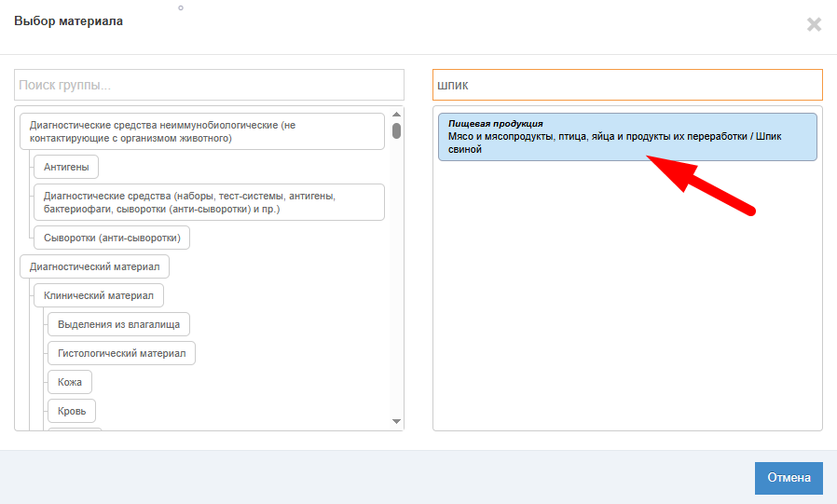Open the Диагностический материал group
This screenshot has width=837, height=504.
coord(94,267)
